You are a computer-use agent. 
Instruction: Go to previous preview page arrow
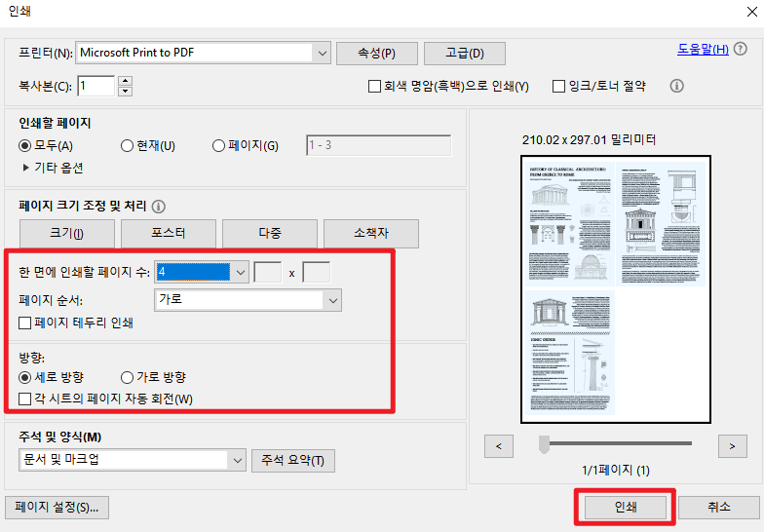click(x=499, y=446)
